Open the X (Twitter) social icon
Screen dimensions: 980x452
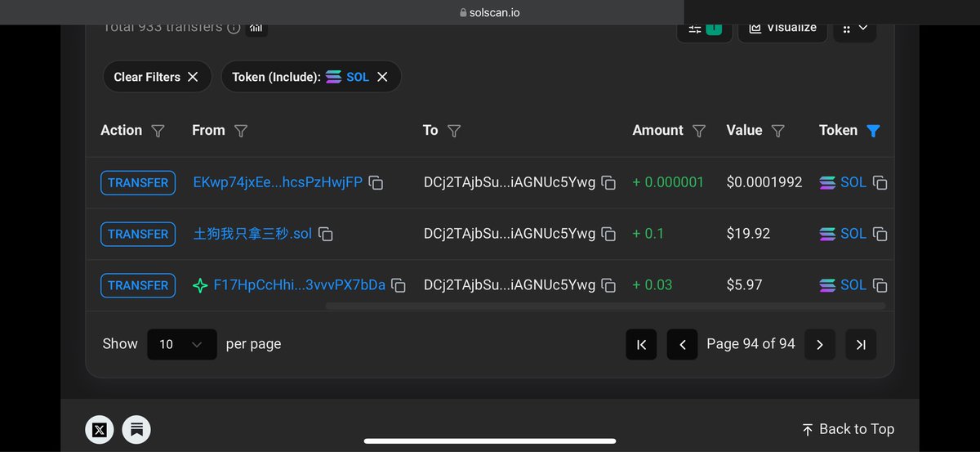tap(100, 429)
